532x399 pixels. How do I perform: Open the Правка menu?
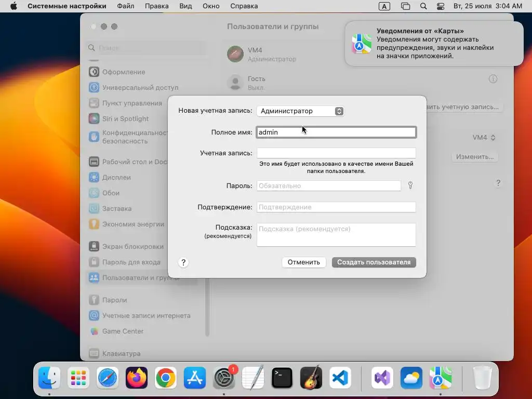tap(157, 6)
